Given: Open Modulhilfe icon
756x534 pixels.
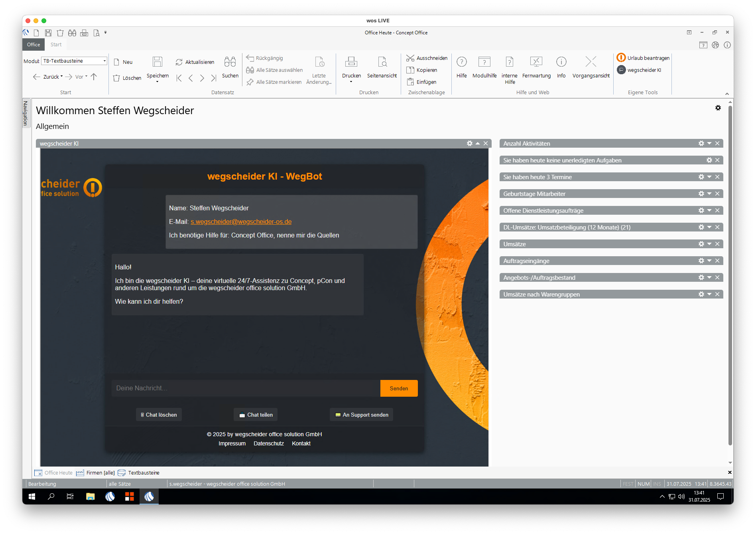Looking at the screenshot, I should [484, 62].
